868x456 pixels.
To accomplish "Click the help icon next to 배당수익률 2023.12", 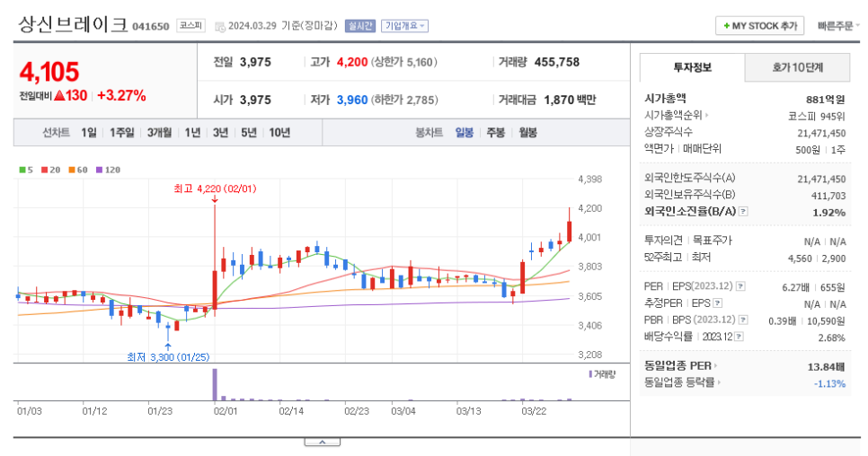I will pyautogui.click(x=739, y=336).
